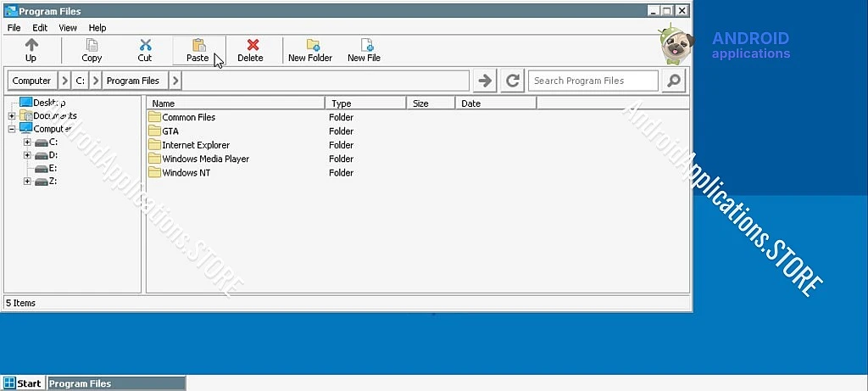Click the Start button on taskbar
Screen dimensions: 868x391
[x=23, y=383]
